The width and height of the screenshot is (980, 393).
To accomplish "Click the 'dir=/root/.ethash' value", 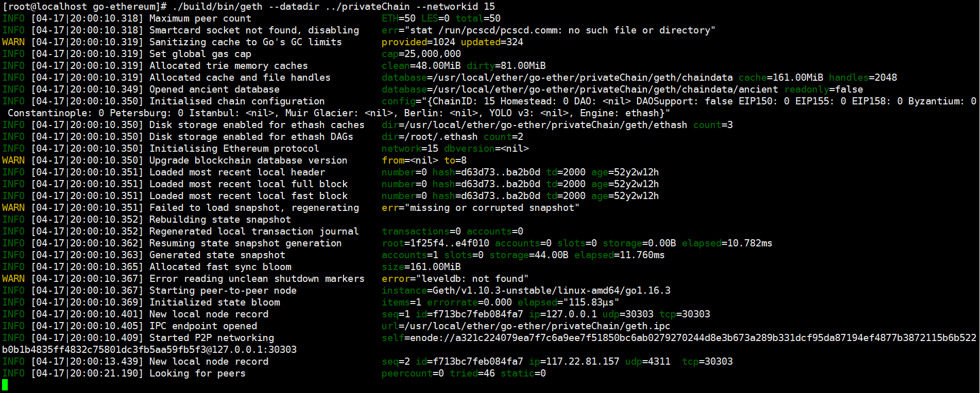I will (429, 137).
